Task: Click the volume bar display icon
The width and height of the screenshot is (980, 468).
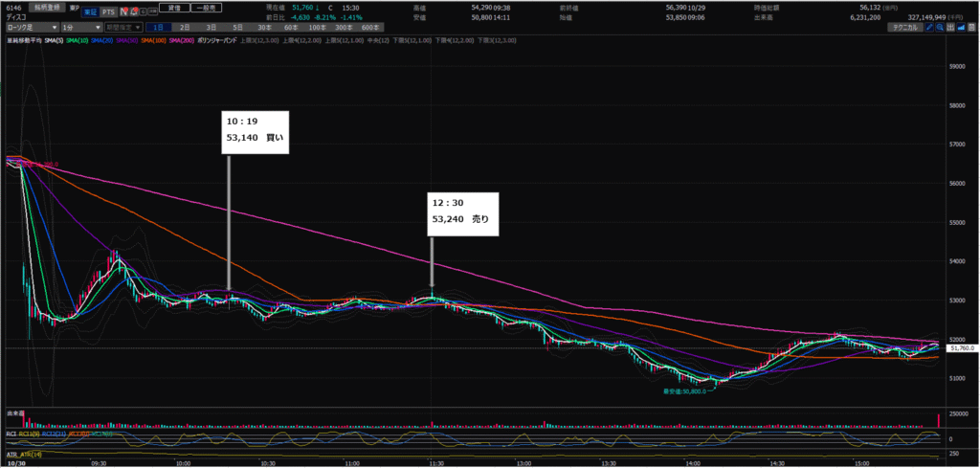Action: (x=952, y=28)
